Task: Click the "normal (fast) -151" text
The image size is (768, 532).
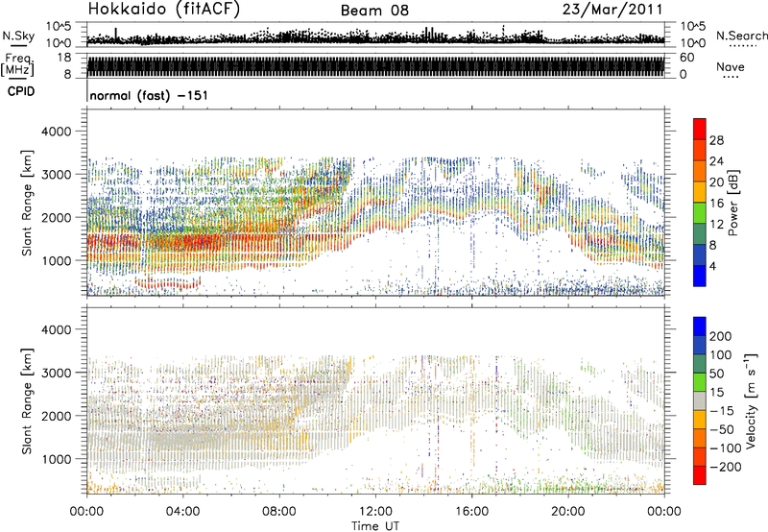Action: pyautogui.click(x=149, y=95)
